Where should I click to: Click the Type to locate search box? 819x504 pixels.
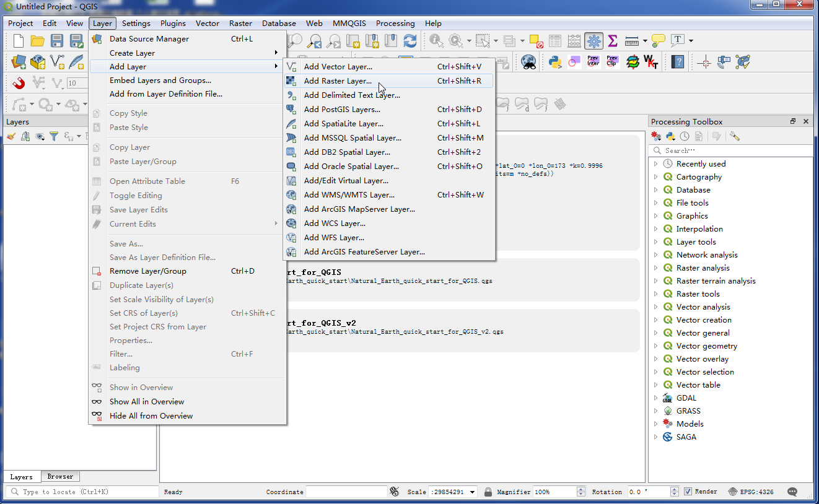point(82,492)
